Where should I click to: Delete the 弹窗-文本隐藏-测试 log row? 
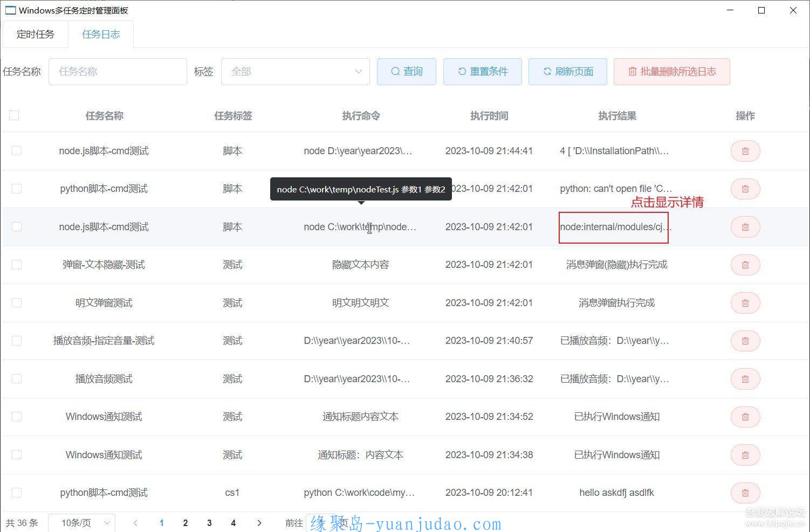[745, 265]
